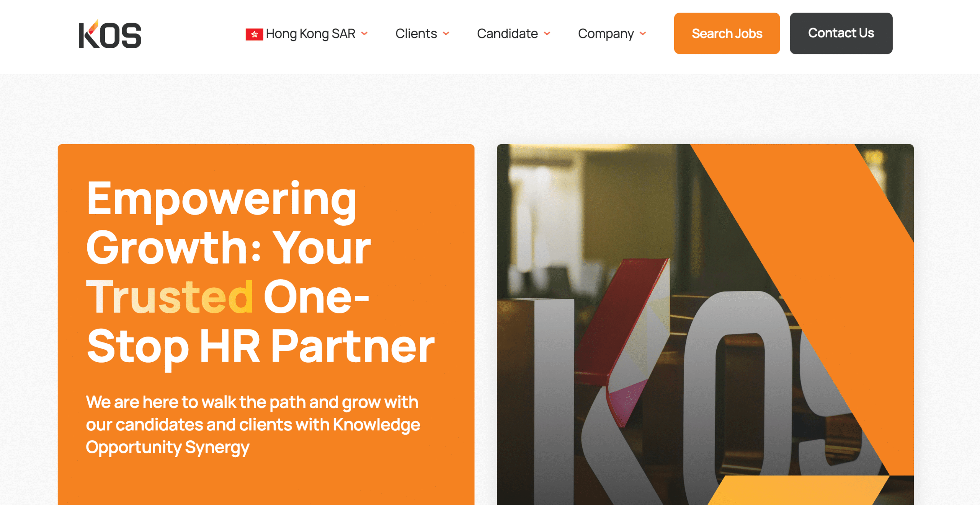
Task: Click the Knowledge Opportunity Synergy tagline paragraph
Action: [x=253, y=425]
